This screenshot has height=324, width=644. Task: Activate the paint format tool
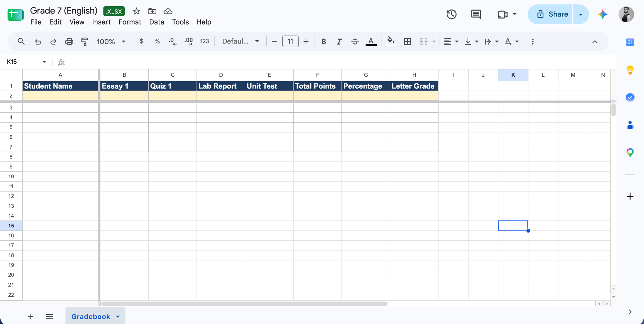(84, 42)
